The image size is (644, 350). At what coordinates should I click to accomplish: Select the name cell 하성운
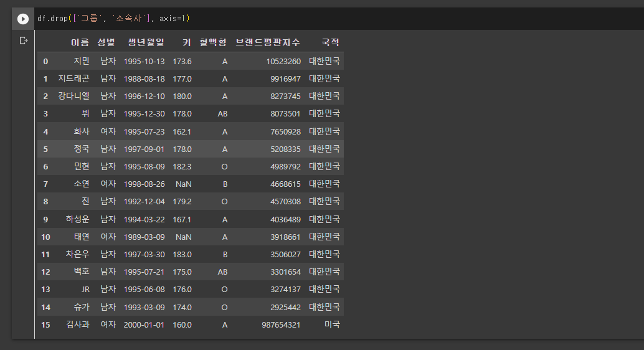point(78,219)
